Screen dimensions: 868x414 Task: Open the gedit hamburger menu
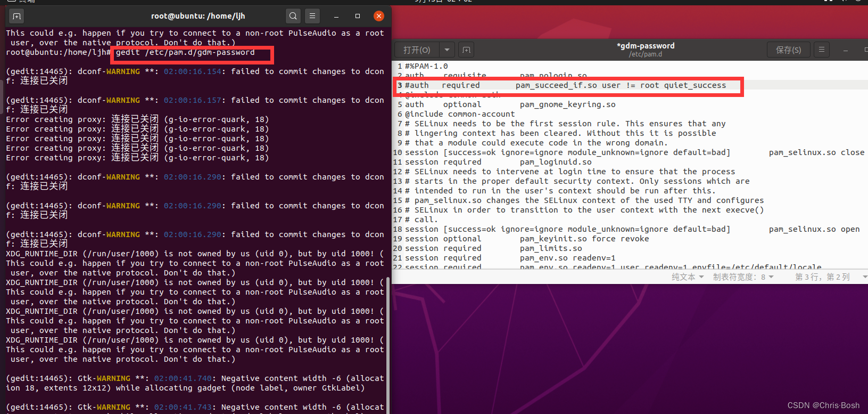(822, 50)
